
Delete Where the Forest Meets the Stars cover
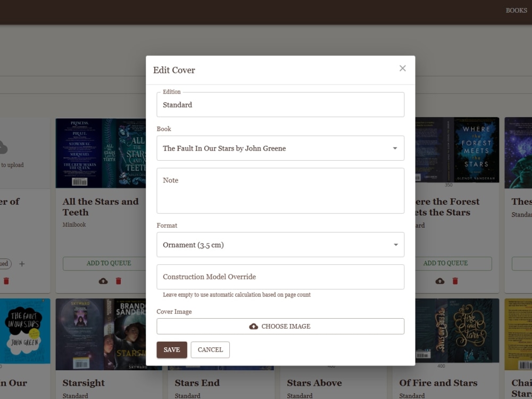click(455, 281)
